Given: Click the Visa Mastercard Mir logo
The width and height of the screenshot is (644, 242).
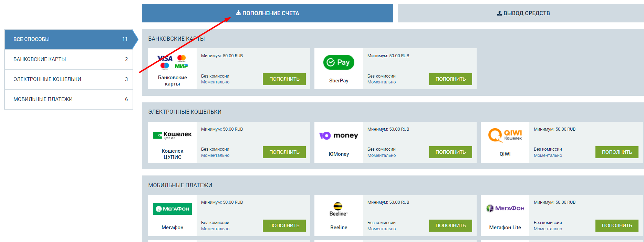Looking at the screenshot, I should point(173,62).
